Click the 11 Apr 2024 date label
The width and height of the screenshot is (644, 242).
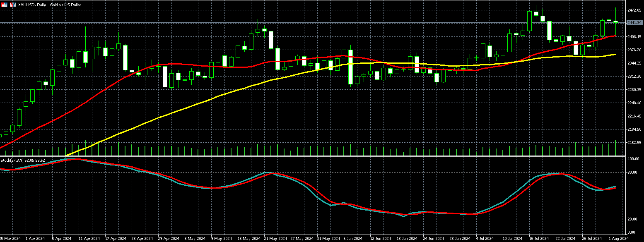89,239
